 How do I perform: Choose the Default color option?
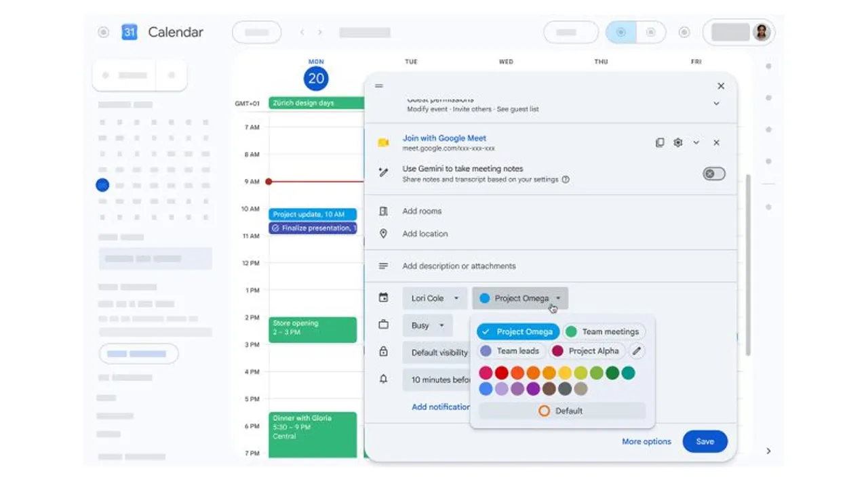(x=562, y=411)
